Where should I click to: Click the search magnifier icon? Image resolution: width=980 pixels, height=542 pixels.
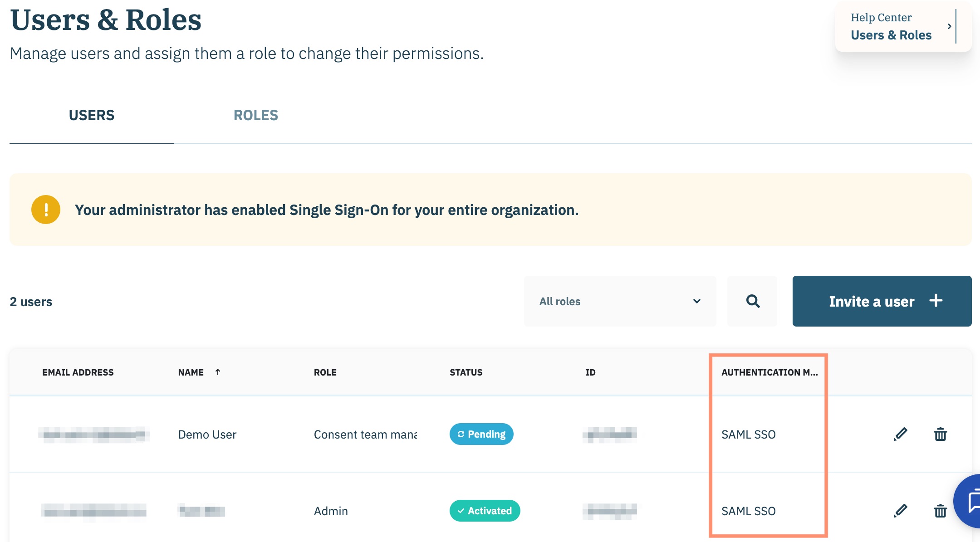click(x=753, y=301)
